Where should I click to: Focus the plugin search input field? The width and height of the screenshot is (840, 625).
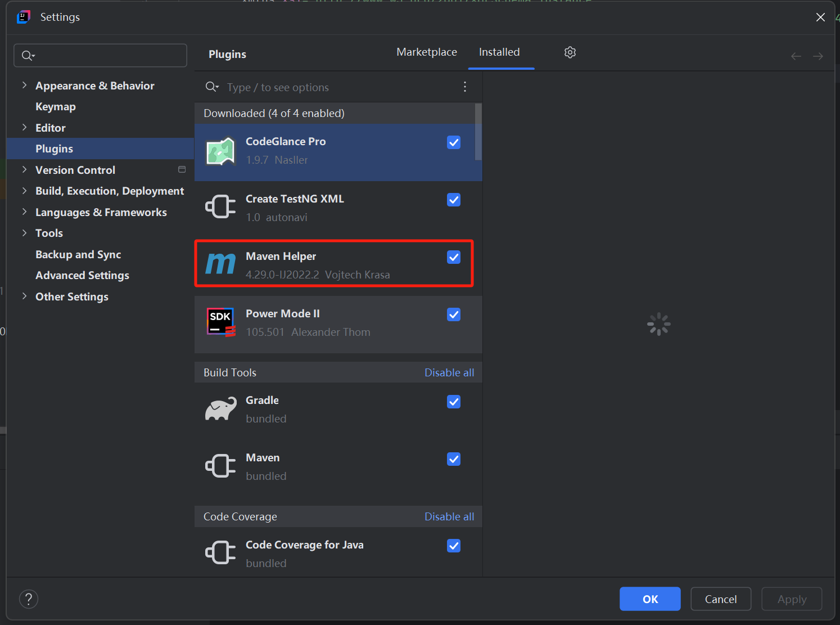337,87
